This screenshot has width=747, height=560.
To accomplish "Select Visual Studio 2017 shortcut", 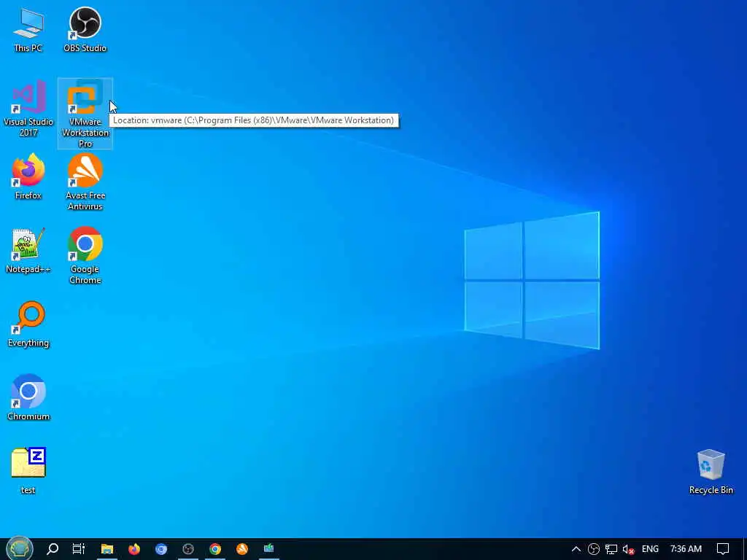I will point(28,109).
